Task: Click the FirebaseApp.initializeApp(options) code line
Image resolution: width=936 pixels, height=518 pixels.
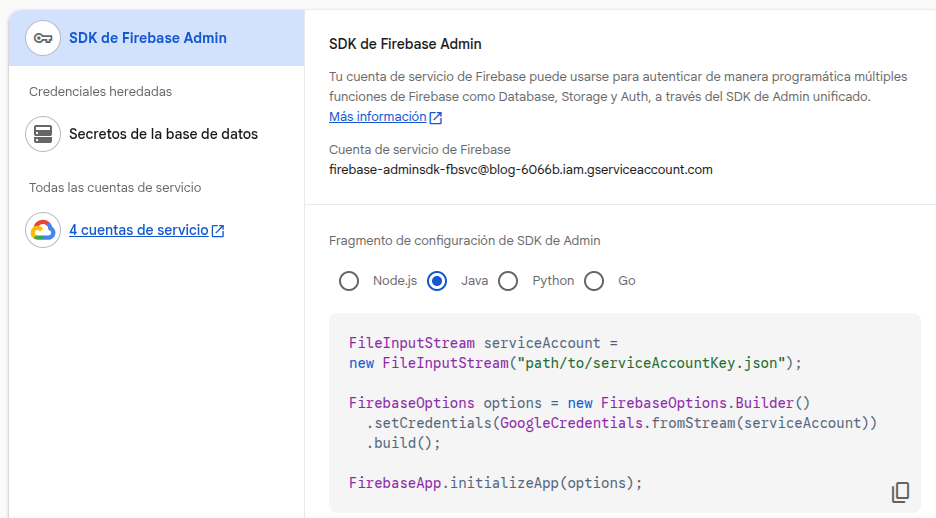Action: [495, 483]
